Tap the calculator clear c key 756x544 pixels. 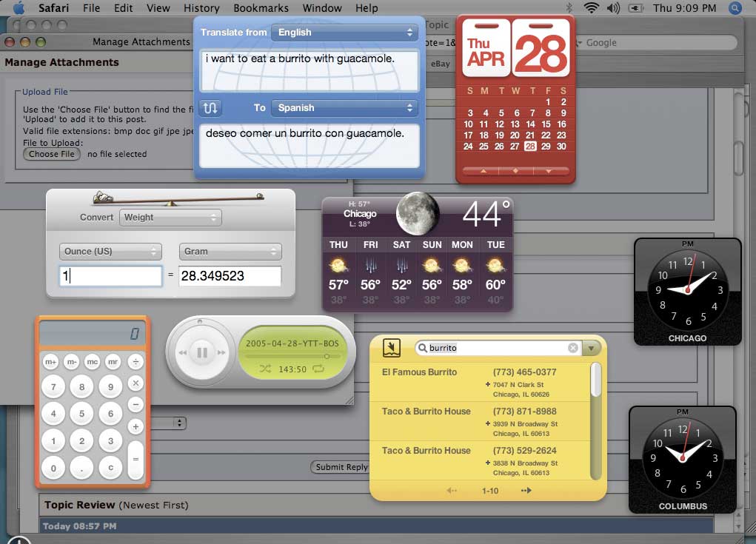coord(110,467)
